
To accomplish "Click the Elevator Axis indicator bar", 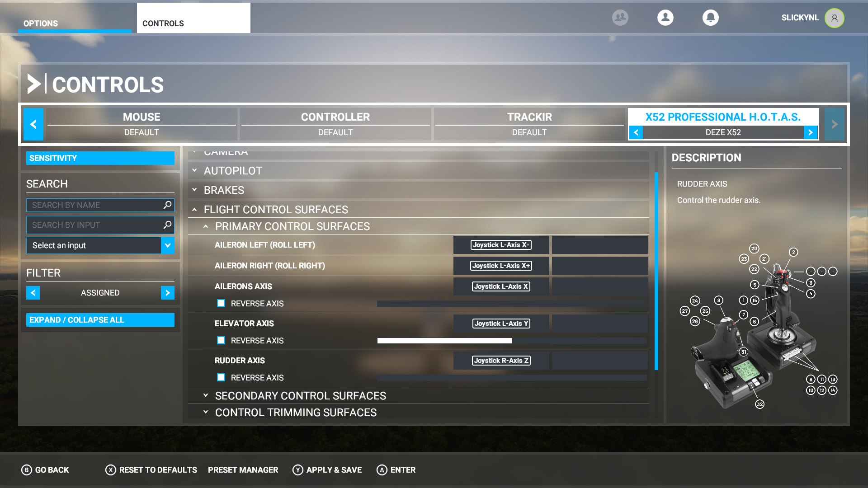I will pos(512,341).
